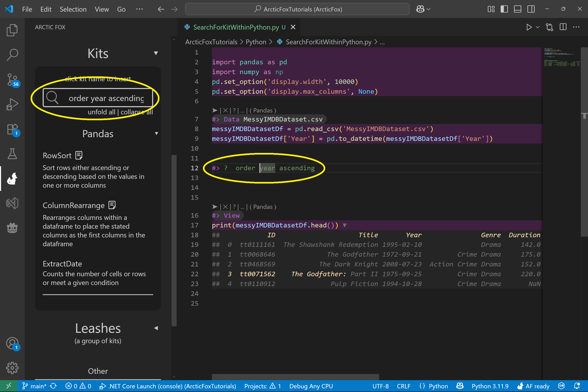Click collapse all link
The image size is (588, 392).
pos(137,112)
